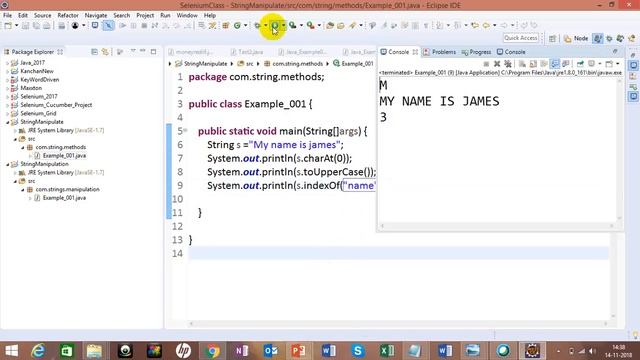Select Example_001.java under com.strings.manipulation

point(64,198)
